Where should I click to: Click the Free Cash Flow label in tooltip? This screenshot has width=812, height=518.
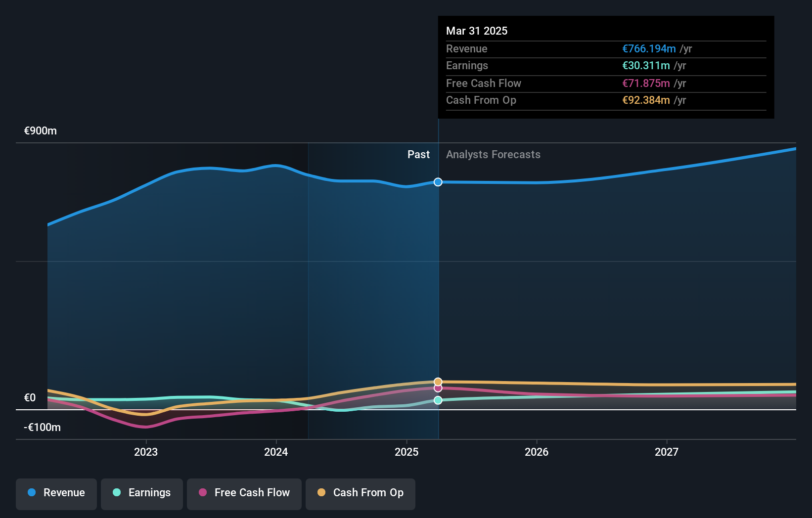point(484,84)
